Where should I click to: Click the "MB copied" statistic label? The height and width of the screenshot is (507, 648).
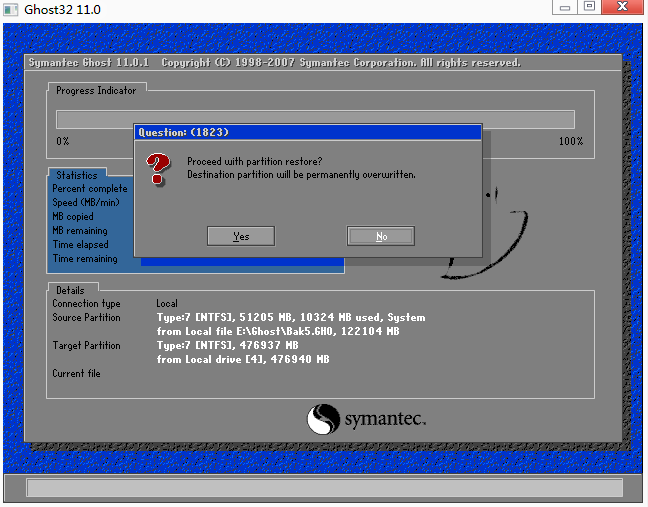coord(73,217)
